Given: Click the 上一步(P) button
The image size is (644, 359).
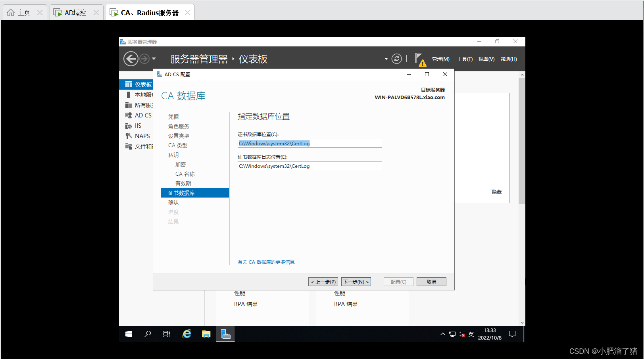Looking at the screenshot, I should 323,282.
